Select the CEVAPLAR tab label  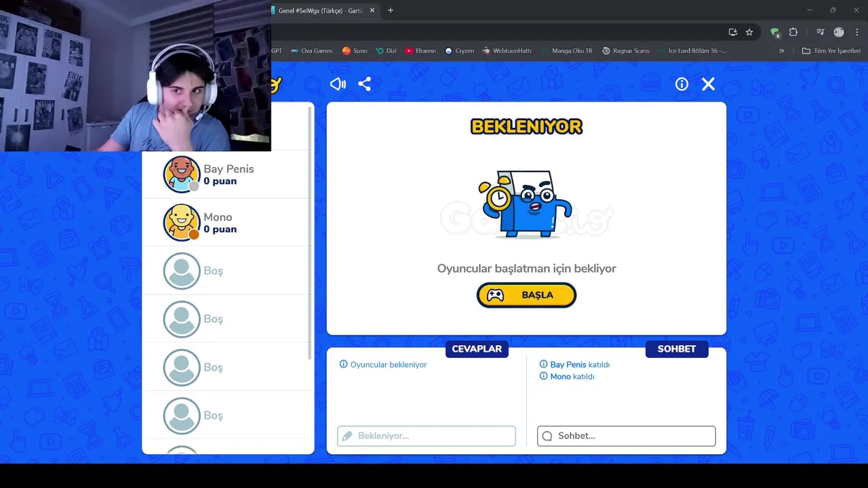[x=477, y=349]
